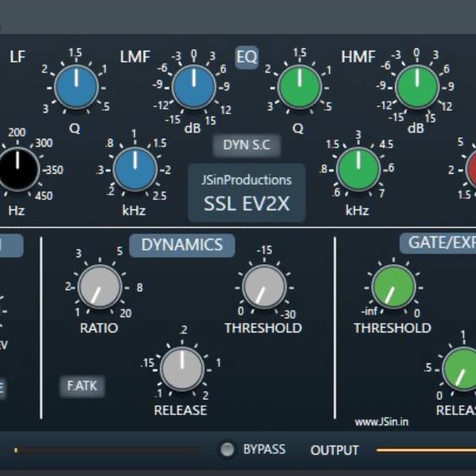The width and height of the screenshot is (476, 476).
Task: Click the 4.5 mark on HMF kHz knob
Action: (x=386, y=144)
